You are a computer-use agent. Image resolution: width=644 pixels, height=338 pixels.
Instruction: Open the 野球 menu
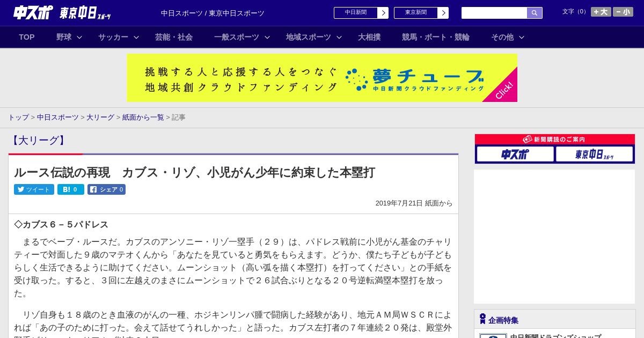pyautogui.click(x=64, y=37)
